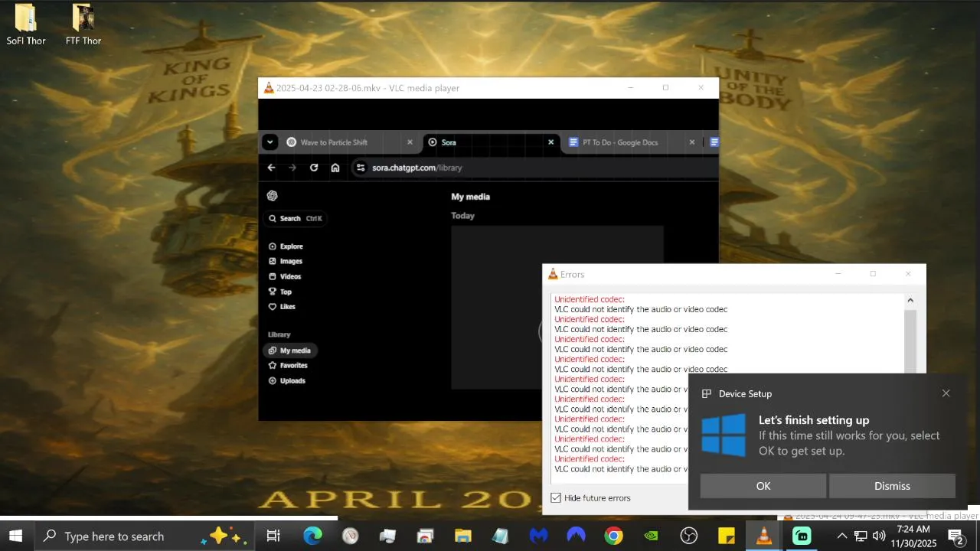Open the FTF Thor desktop folder
Image resolution: width=980 pixels, height=551 pixels.
pos(83,24)
